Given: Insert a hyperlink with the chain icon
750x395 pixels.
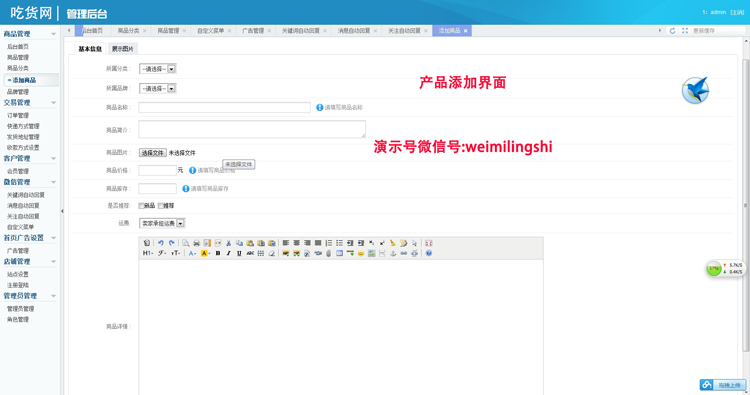Looking at the screenshot, I should tap(404, 253).
